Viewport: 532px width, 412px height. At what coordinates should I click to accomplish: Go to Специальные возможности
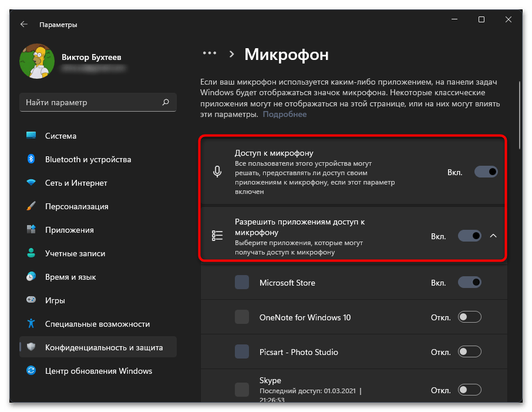tap(98, 323)
